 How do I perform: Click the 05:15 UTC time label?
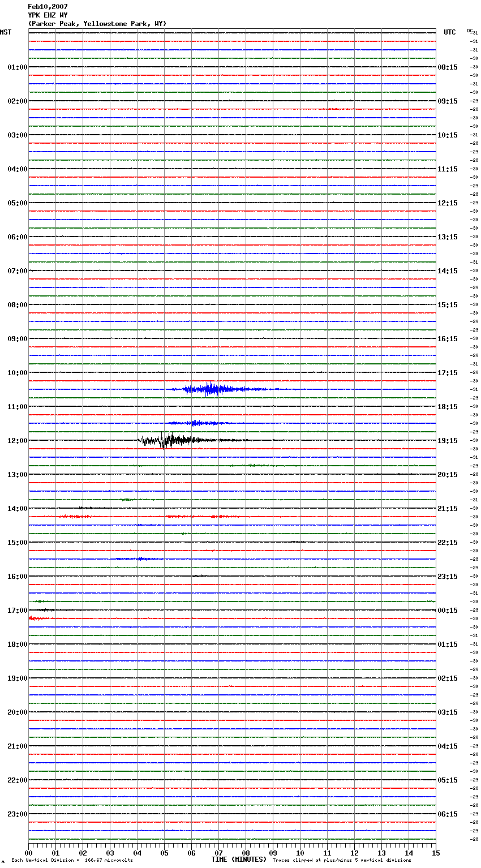tap(448, 780)
